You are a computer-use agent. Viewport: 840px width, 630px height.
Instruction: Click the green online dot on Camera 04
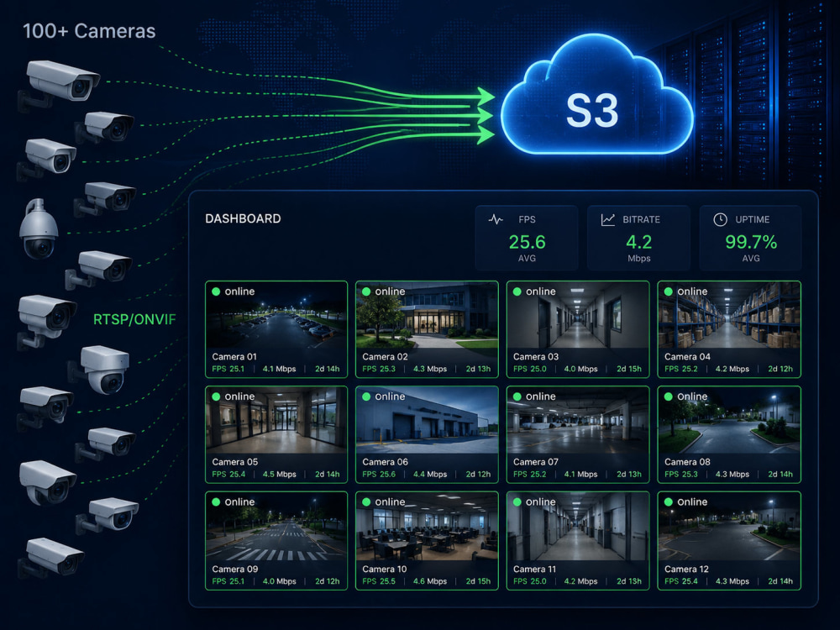click(669, 291)
